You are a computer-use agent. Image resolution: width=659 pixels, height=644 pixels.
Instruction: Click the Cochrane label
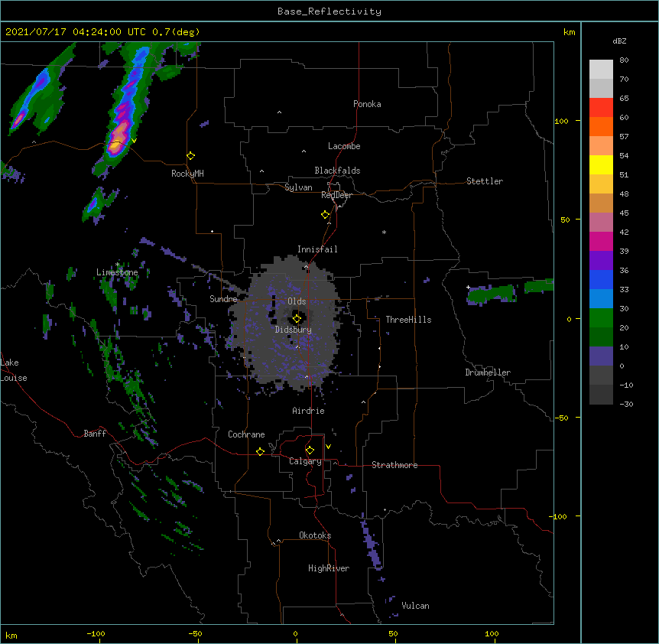pos(246,434)
